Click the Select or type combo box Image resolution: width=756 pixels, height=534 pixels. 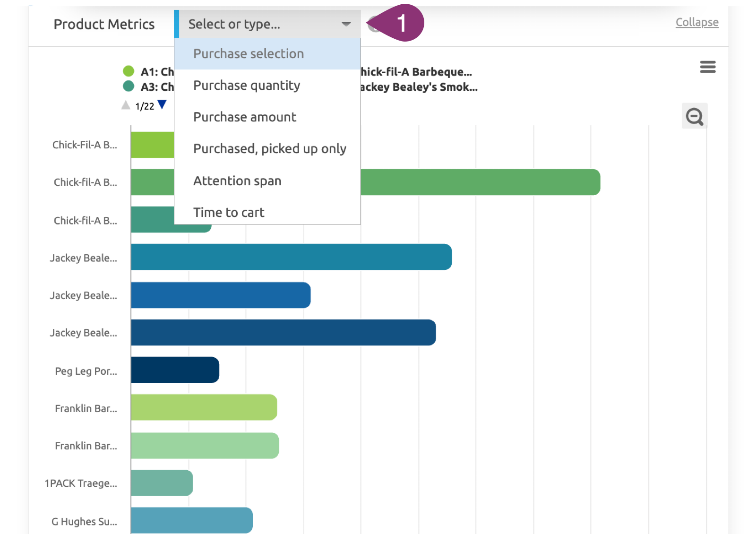[x=260, y=24]
